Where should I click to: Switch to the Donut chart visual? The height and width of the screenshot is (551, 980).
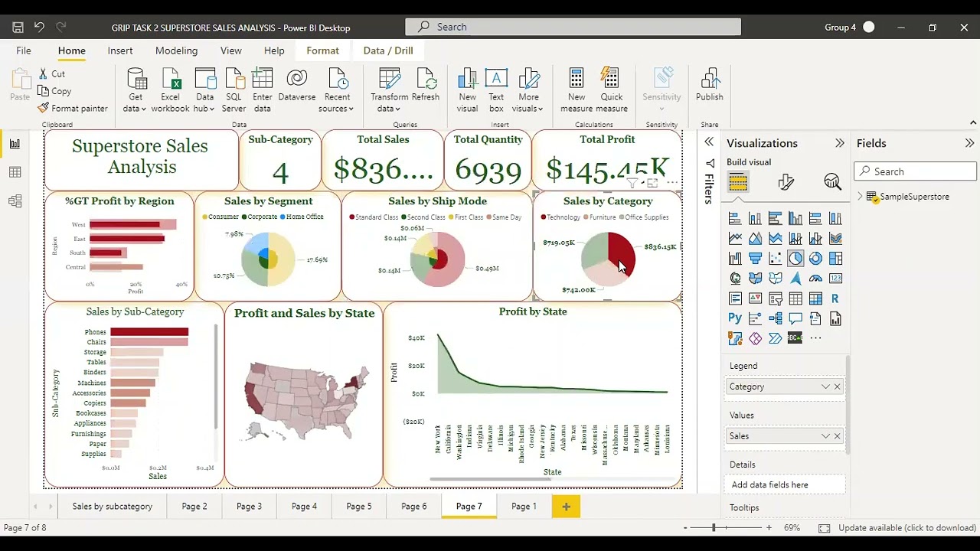coord(815,259)
